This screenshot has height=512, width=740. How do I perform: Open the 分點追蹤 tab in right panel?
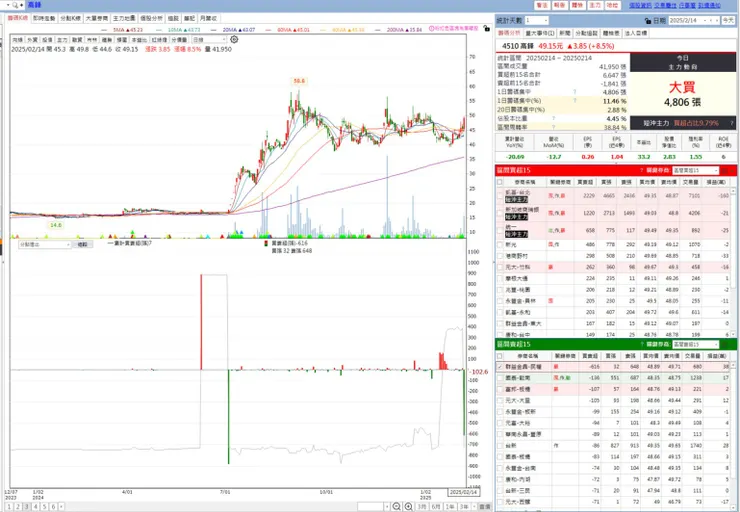[x=586, y=34]
